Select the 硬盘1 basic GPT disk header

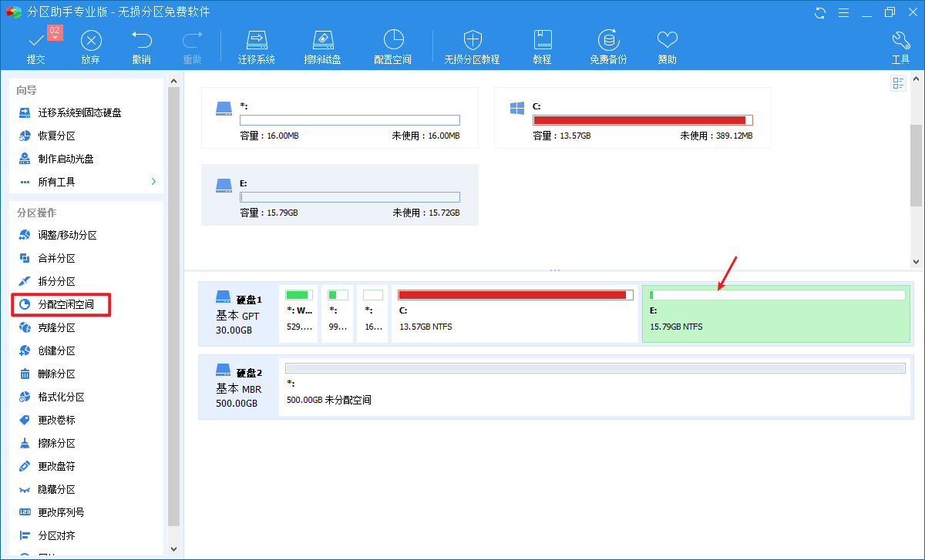pos(238,314)
